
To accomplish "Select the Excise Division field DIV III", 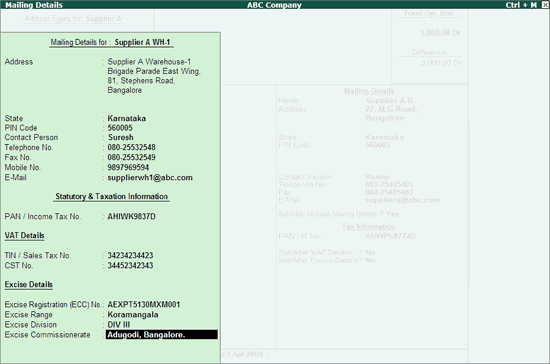I will click(x=119, y=325).
